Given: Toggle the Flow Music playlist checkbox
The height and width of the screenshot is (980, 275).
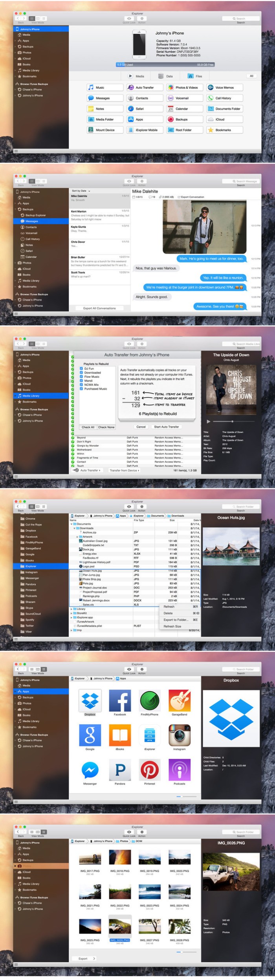Looking at the screenshot, I should tap(81, 376).
